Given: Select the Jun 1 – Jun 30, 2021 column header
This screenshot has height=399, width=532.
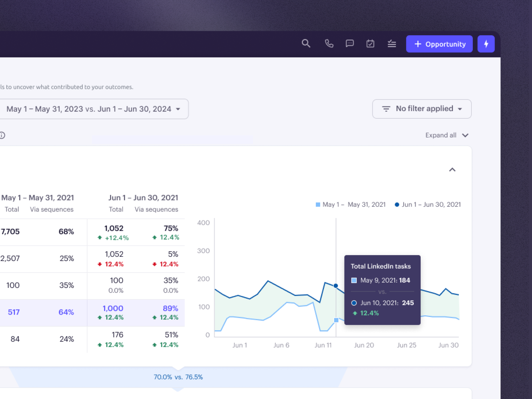Looking at the screenshot, I should (143, 198).
